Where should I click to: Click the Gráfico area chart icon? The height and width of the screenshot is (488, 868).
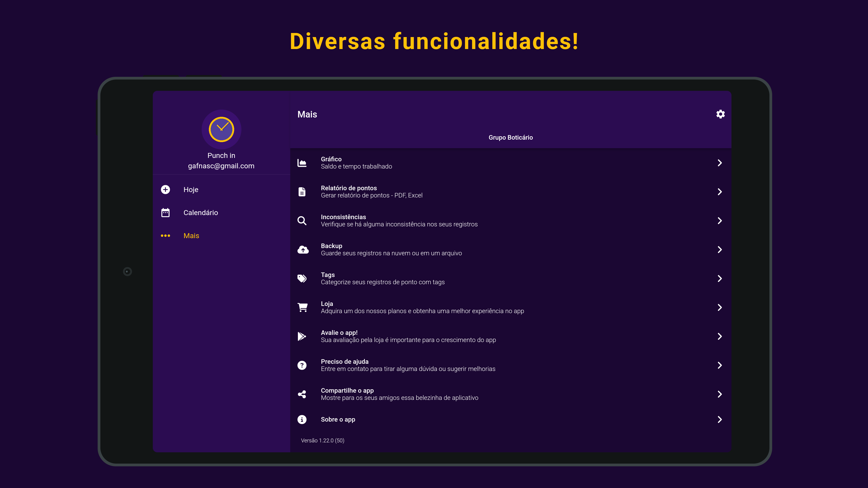click(x=302, y=163)
